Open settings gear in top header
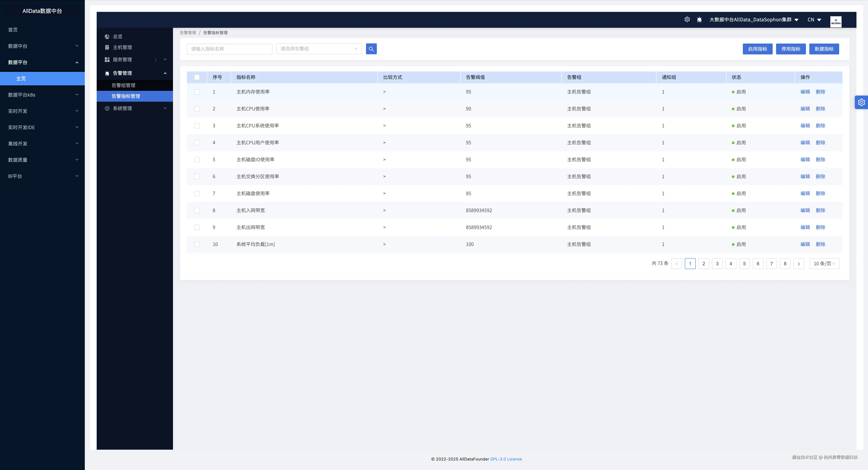Image resolution: width=868 pixels, height=470 pixels. (687, 19)
